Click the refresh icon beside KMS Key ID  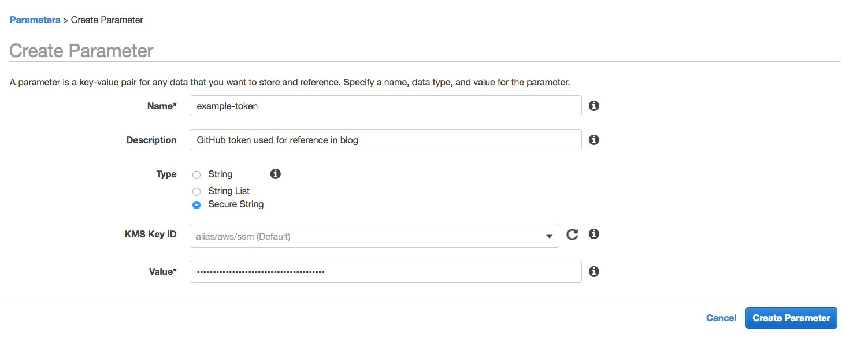572,235
